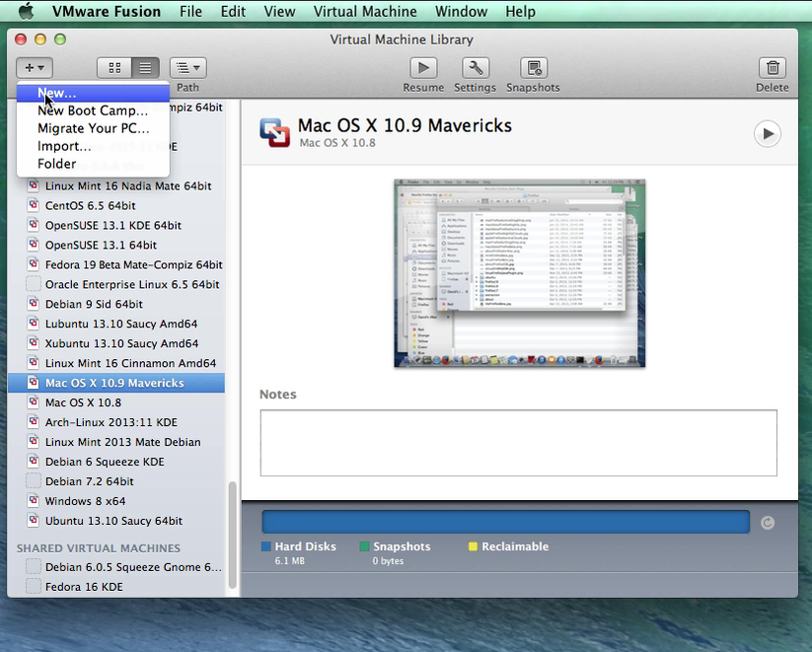Open the Snapshots toolbar icon
812x652 pixels.
[534, 68]
